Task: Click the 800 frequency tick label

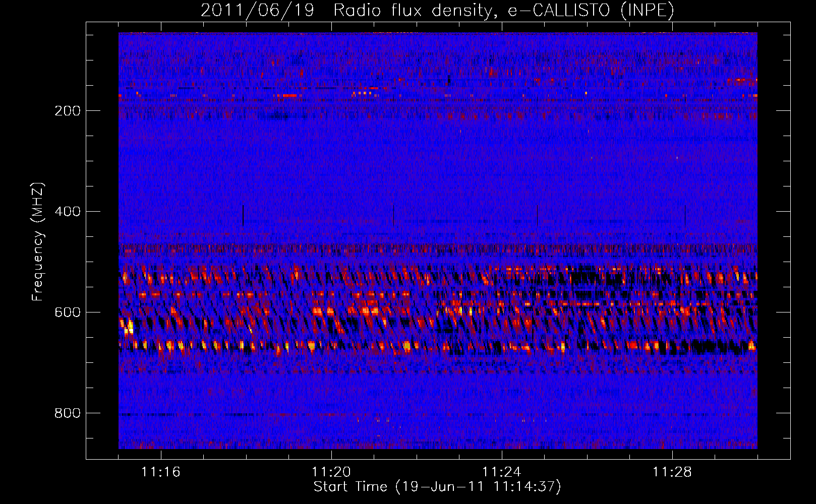Action: tap(68, 413)
